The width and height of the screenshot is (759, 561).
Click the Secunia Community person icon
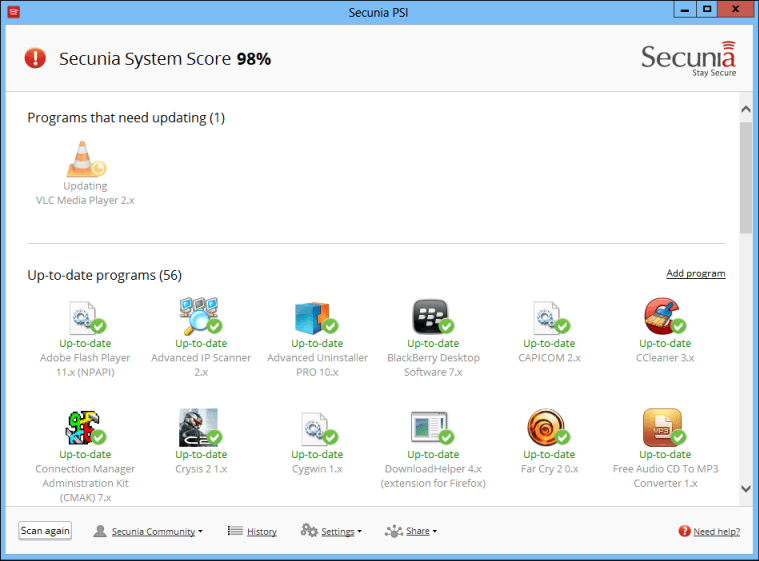[100, 531]
